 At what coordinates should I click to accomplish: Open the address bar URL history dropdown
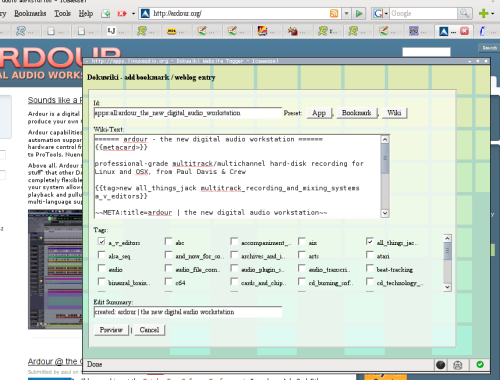tap(346, 14)
